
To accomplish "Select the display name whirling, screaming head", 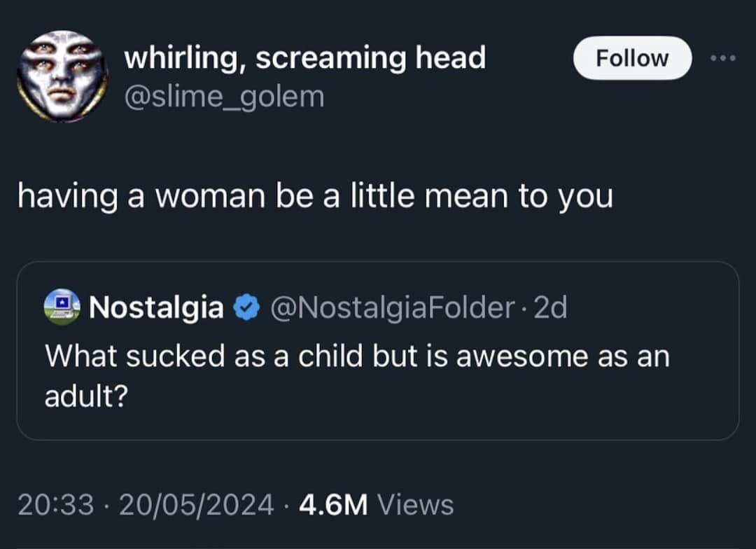I will coord(304,58).
